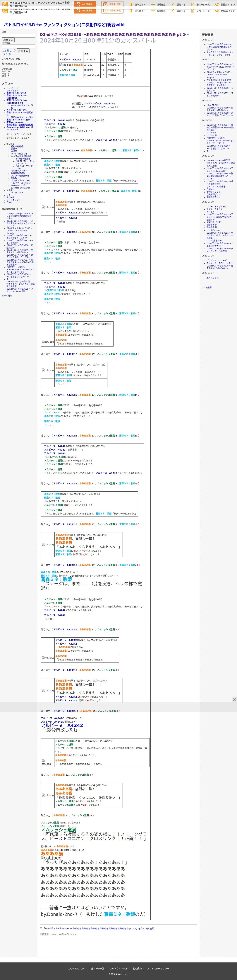The image size is (237, 980).
Task: Open キアナ・カスラナ in the update history
Action: [215, 209]
